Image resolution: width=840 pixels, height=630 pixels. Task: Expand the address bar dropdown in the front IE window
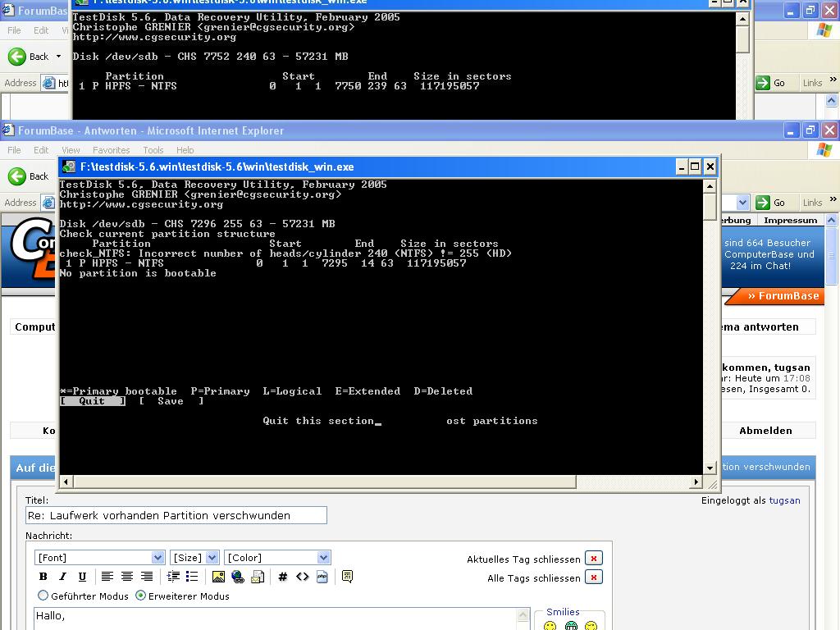click(x=742, y=203)
